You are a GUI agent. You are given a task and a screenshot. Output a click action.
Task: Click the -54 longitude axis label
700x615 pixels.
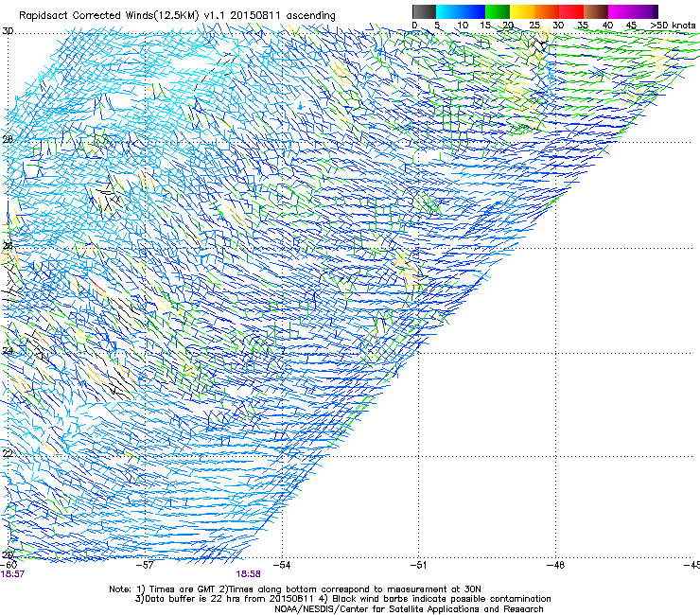281,565
